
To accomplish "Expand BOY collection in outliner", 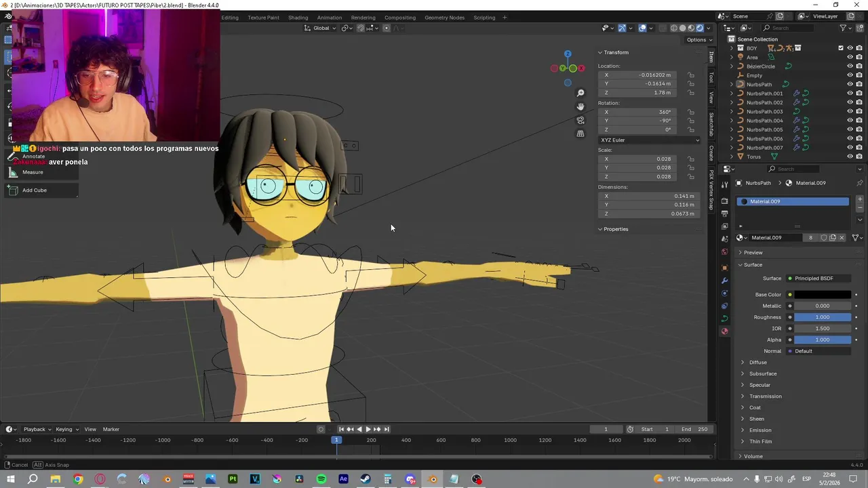I will [x=732, y=48].
